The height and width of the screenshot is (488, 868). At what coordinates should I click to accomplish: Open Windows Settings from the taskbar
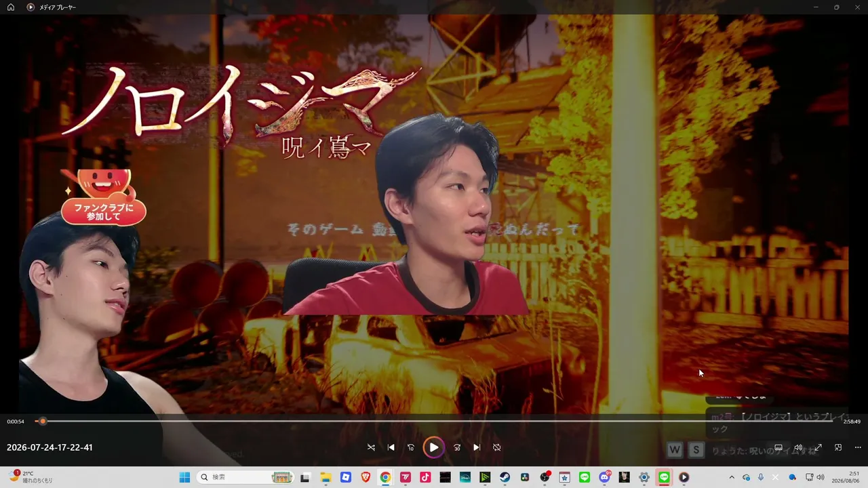[644, 477]
